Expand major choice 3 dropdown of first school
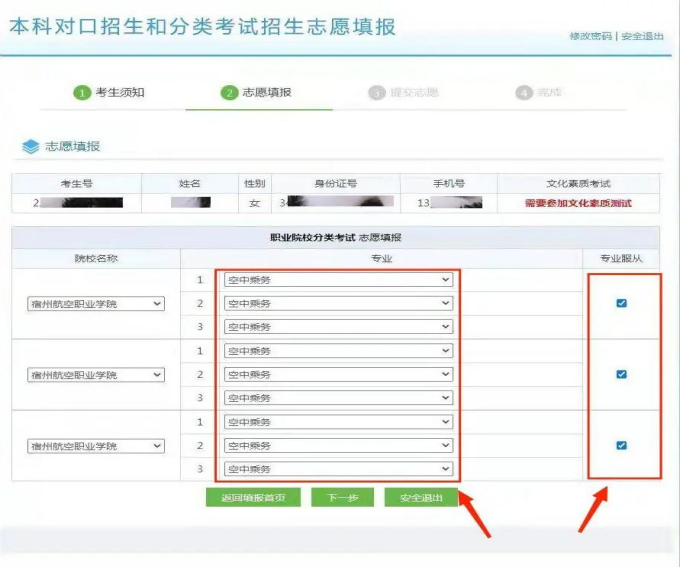 click(338, 327)
